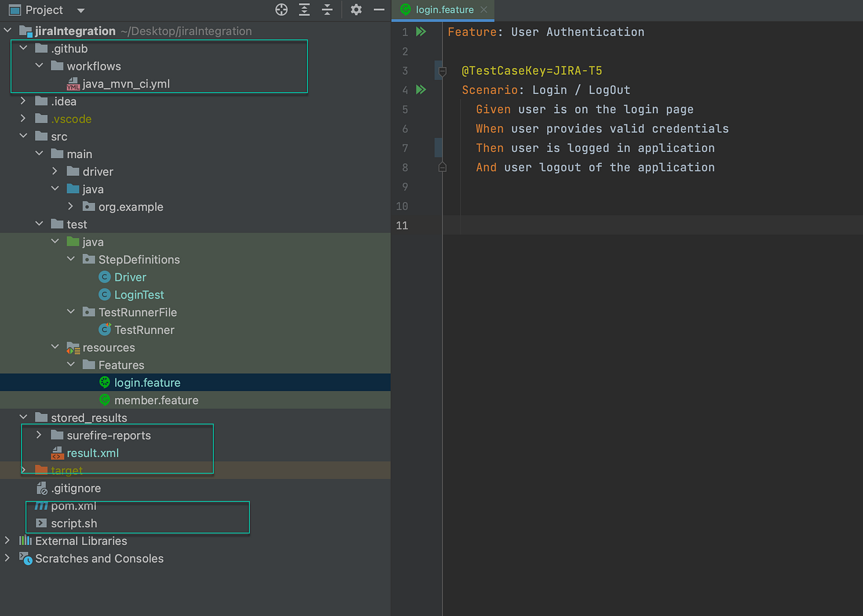Click Collapse All in the Project toolbar

click(x=327, y=10)
